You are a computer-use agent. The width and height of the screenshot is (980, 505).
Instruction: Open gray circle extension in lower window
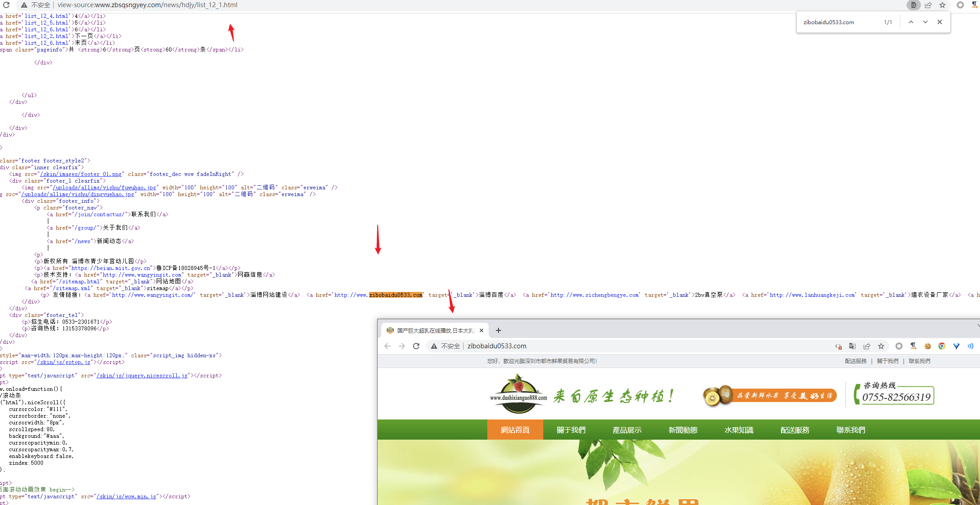point(899,346)
